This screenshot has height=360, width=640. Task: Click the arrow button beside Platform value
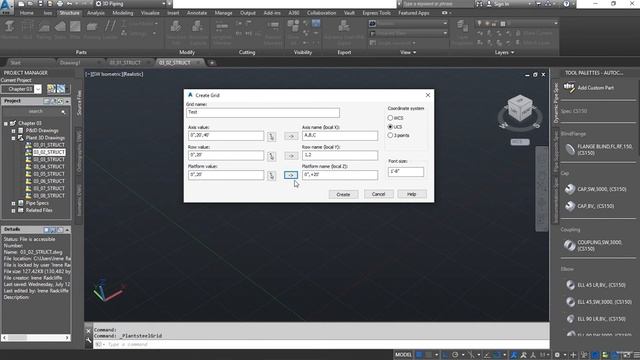coord(291,176)
